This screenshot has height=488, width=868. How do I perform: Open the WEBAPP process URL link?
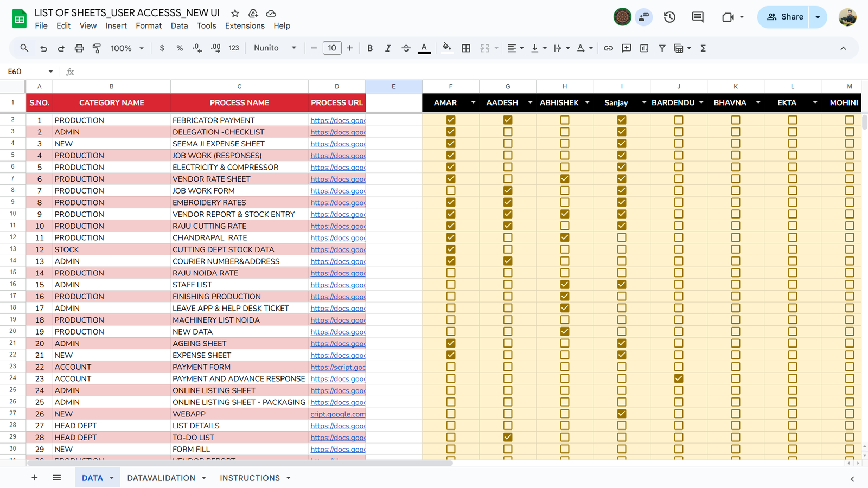337,414
